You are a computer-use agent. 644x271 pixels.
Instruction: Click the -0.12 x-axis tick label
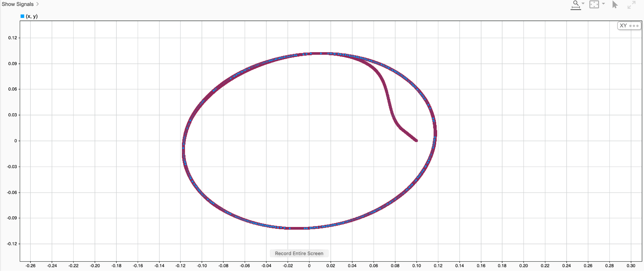coord(180,266)
